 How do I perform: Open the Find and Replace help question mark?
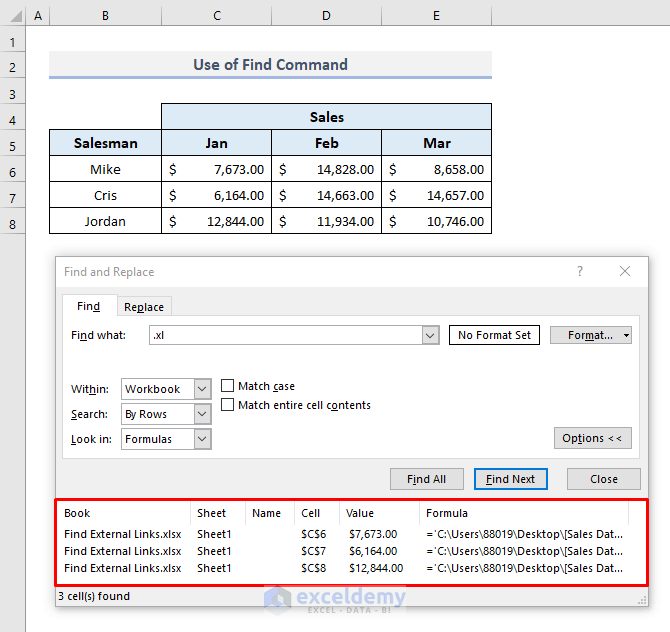tap(579, 271)
